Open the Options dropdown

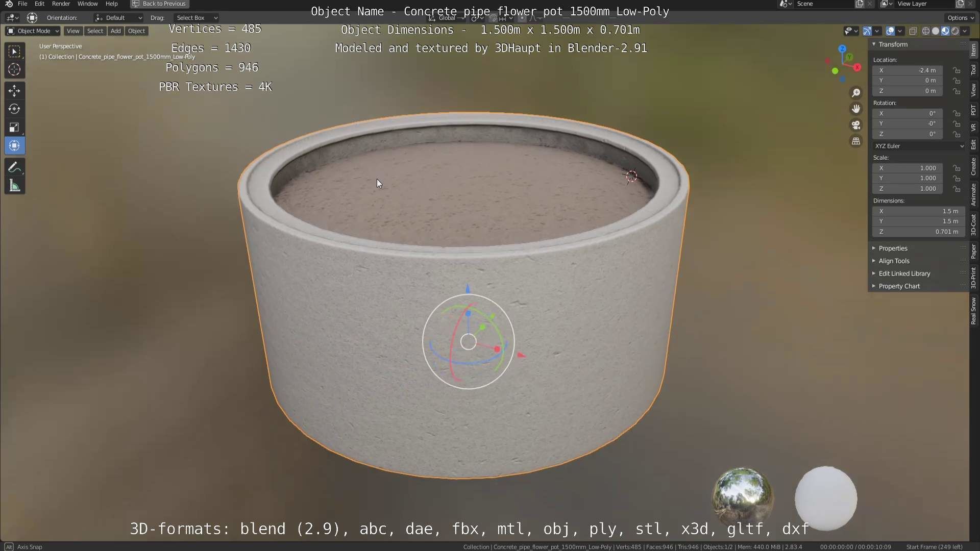pyautogui.click(x=960, y=18)
